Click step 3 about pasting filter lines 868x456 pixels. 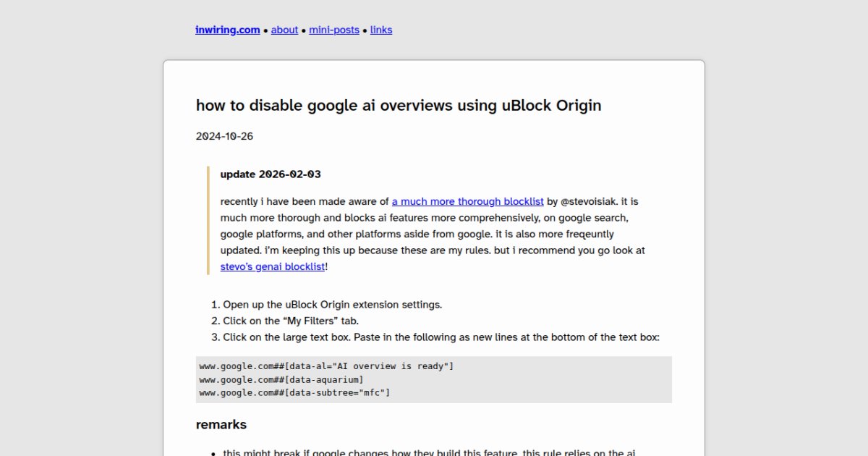[441, 337]
